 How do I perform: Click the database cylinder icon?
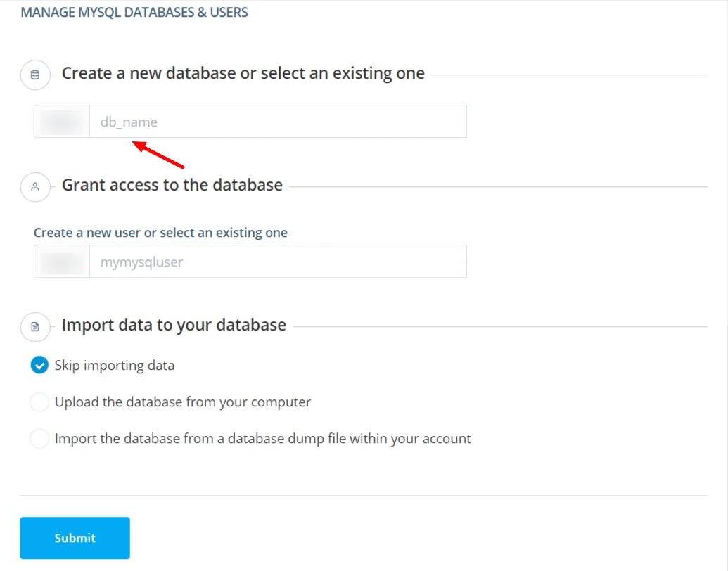coord(35,75)
